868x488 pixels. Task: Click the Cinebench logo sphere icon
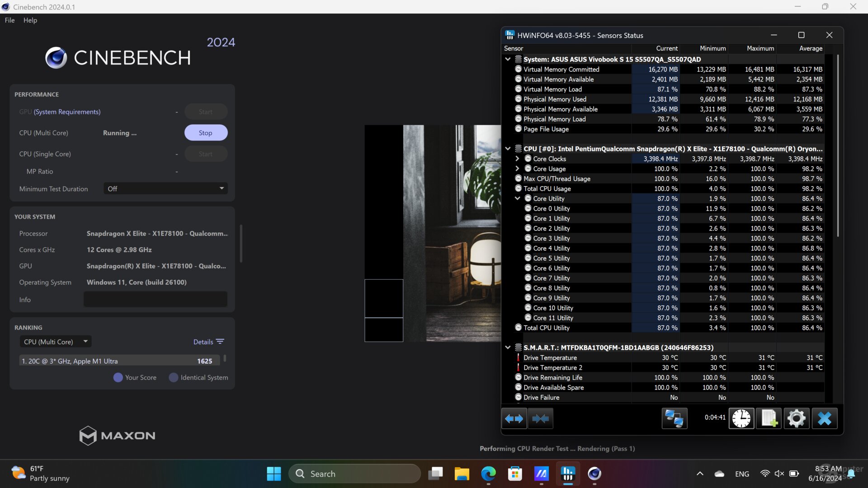(56, 58)
